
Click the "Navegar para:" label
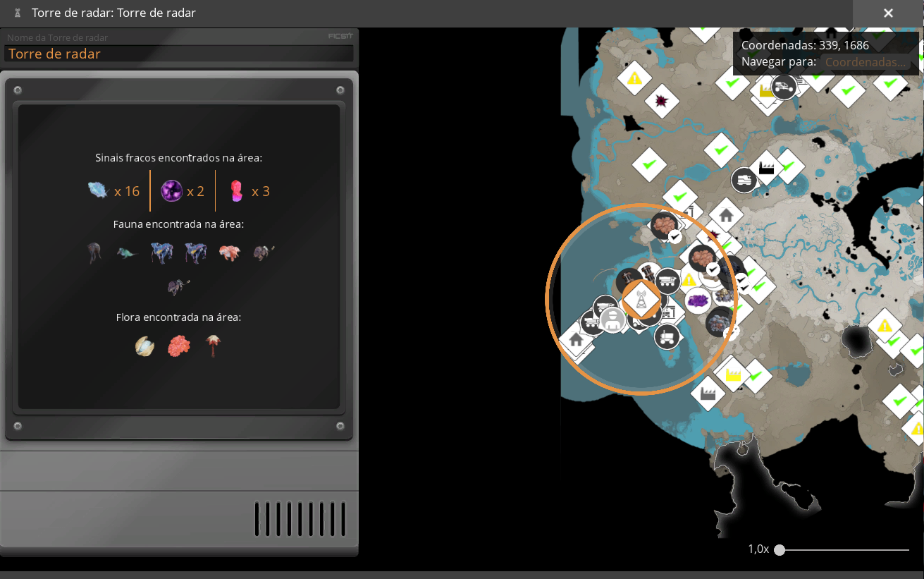coord(779,62)
